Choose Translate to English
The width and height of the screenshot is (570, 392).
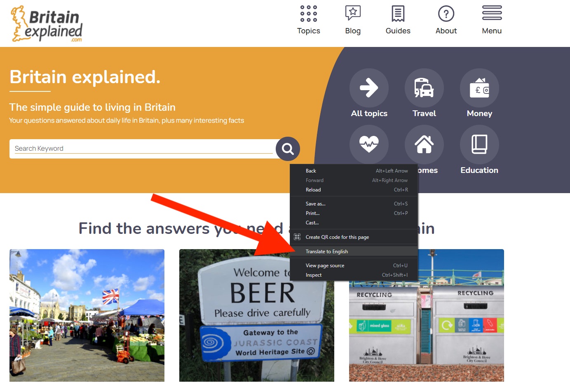coord(354,252)
